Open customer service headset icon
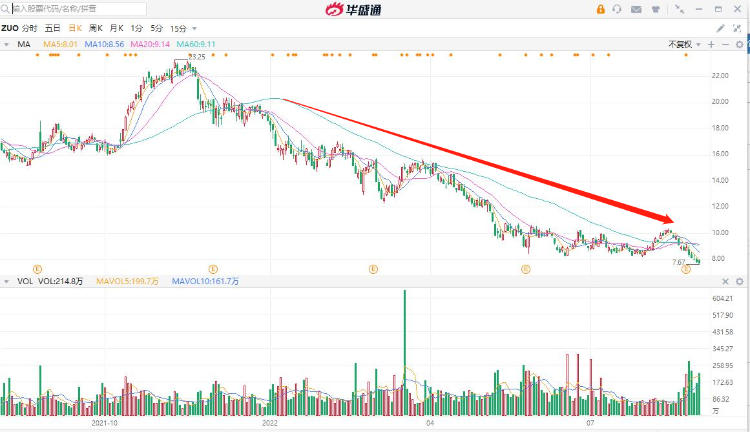 [x=618, y=9]
